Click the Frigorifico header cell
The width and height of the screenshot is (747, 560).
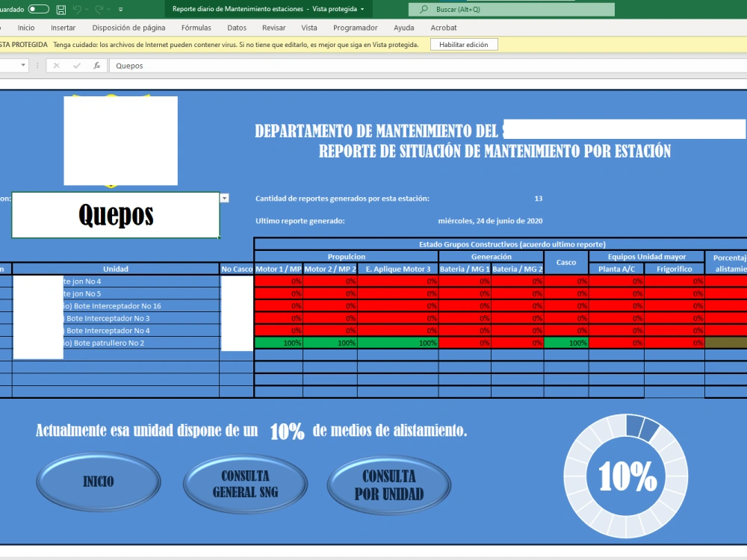click(x=674, y=269)
